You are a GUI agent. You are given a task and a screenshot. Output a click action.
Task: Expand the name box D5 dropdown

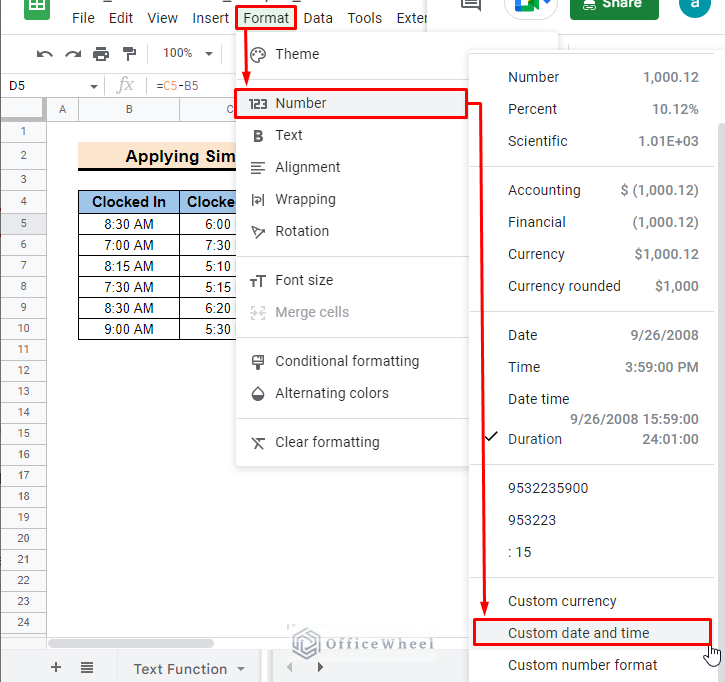pos(94,86)
